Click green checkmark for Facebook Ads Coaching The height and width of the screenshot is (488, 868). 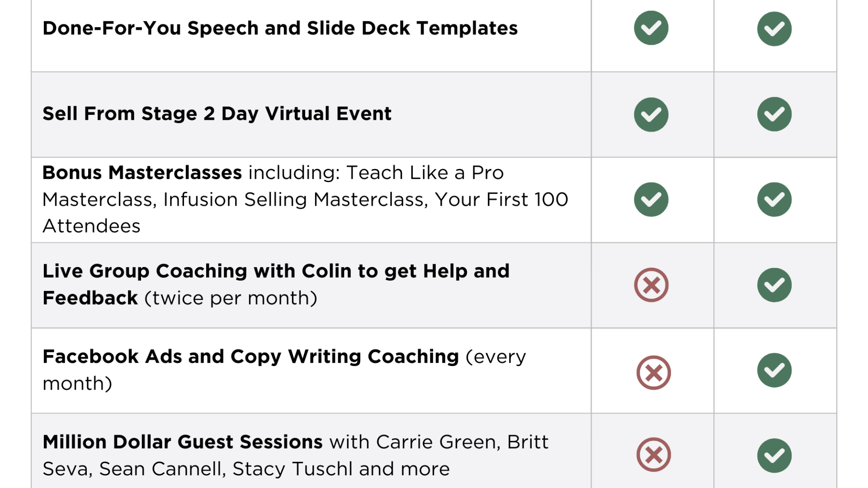click(774, 370)
